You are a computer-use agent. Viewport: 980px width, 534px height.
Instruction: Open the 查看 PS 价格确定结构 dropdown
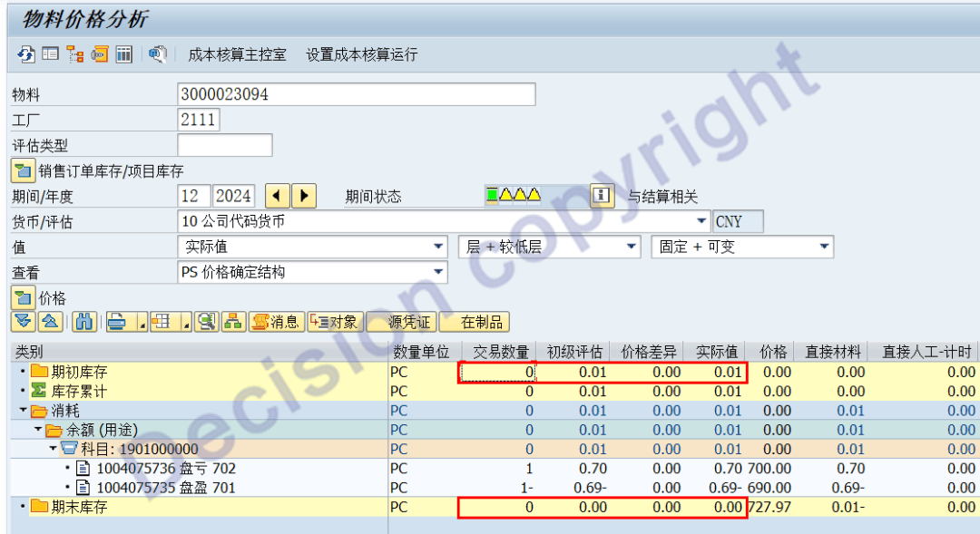[439, 272]
